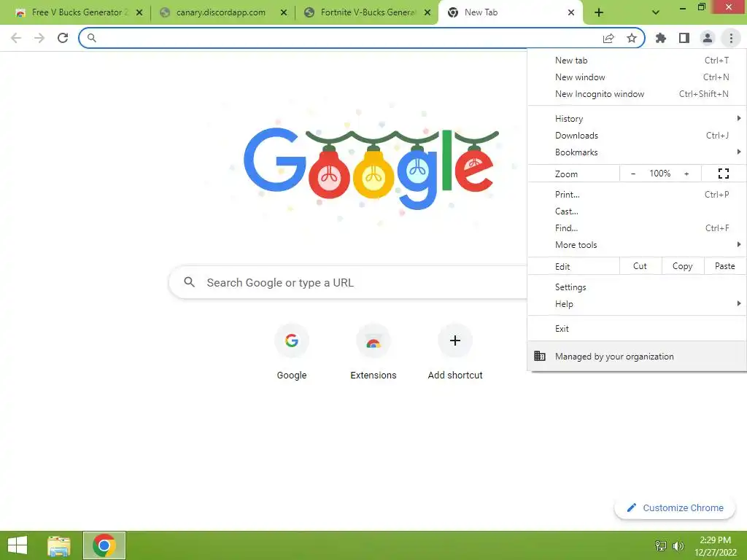Select Print... in the menu
This screenshot has height=560, width=747.
click(x=636, y=195)
